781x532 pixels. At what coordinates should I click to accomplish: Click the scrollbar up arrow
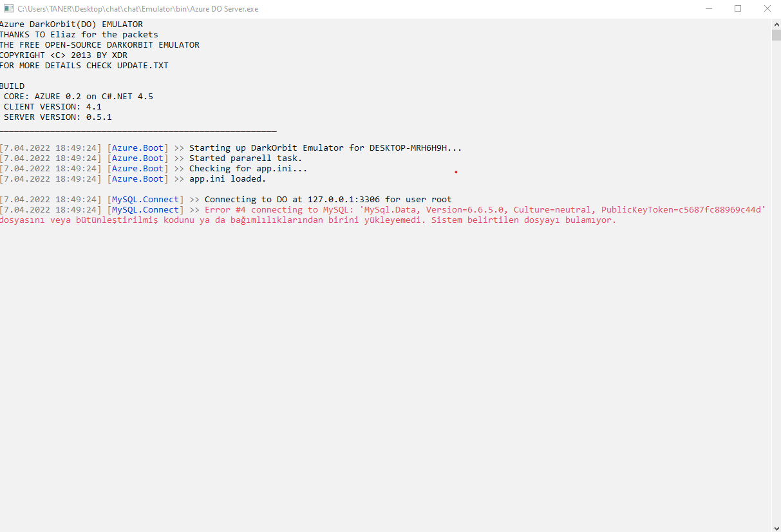776,24
